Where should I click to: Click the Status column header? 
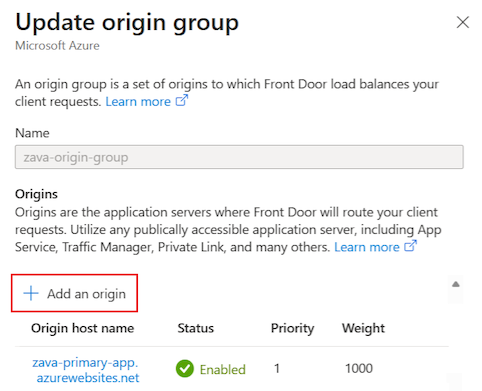(195, 328)
